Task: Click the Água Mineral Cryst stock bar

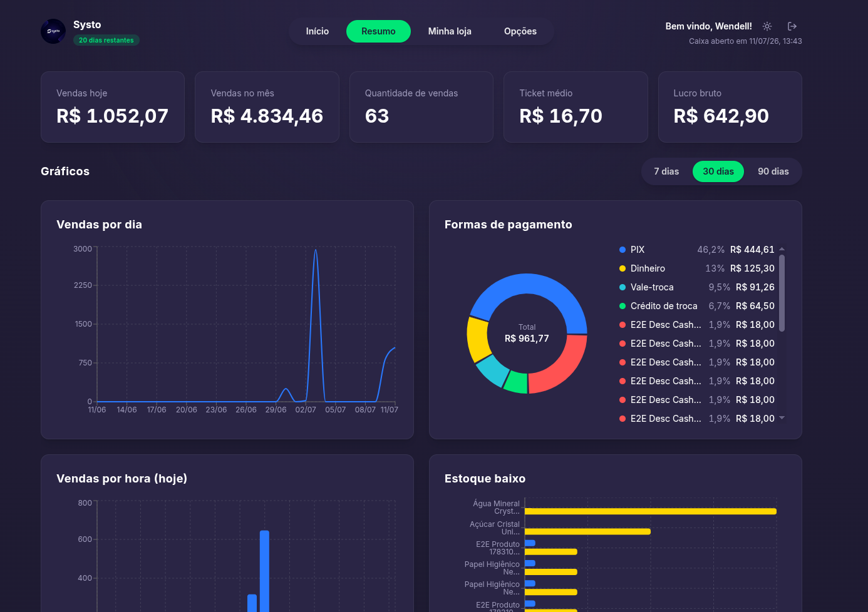Action: (650, 511)
